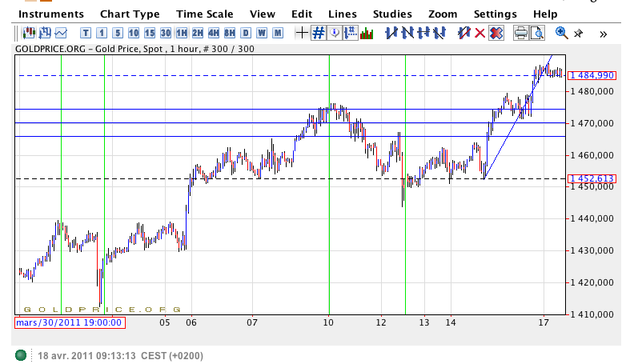Select the 15 minute timeframe button
The height and width of the screenshot is (364, 638).
149,33
